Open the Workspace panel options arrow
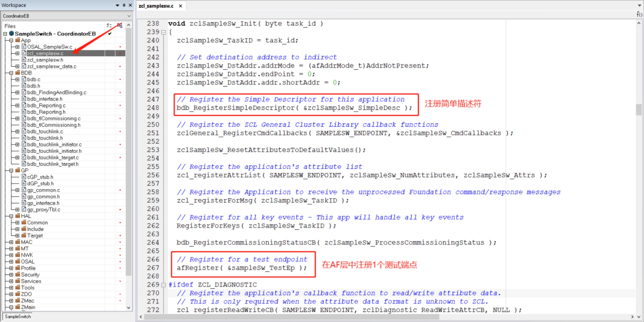This screenshot has height=322, width=644. tap(117, 5)
